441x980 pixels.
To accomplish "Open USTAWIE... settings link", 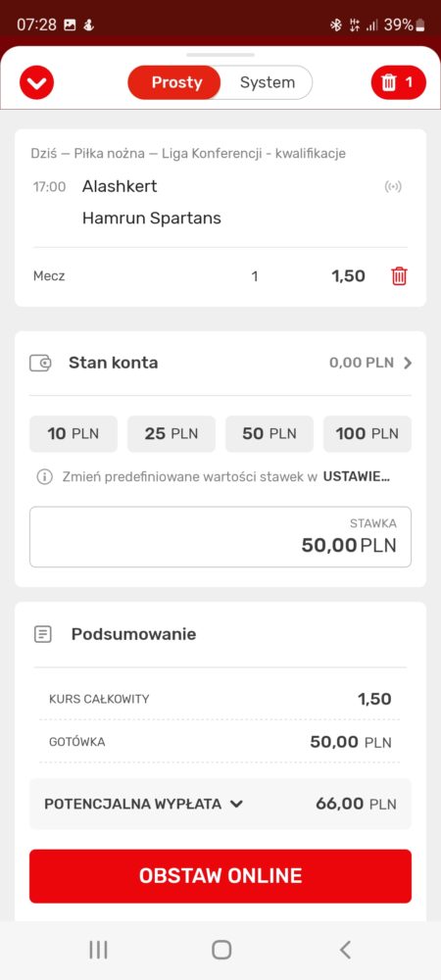I will tap(356, 477).
